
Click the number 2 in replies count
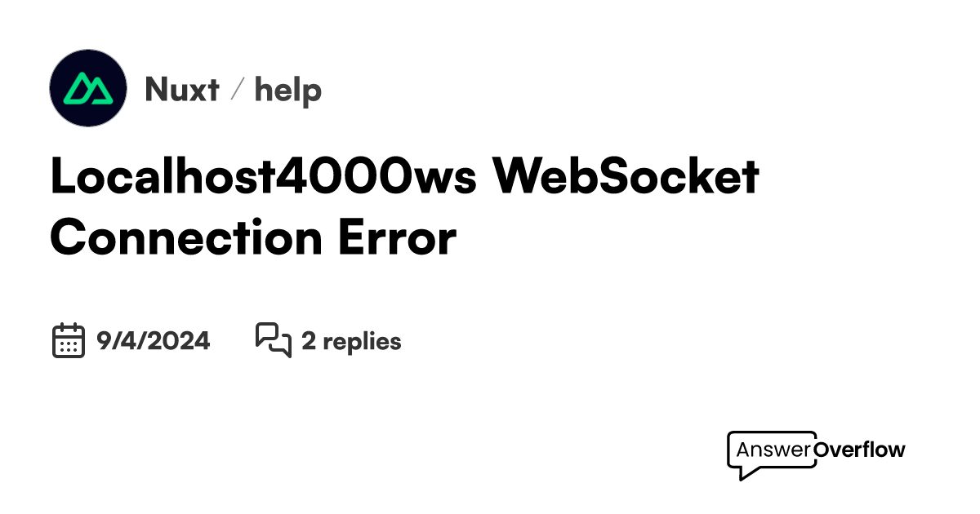tap(309, 341)
